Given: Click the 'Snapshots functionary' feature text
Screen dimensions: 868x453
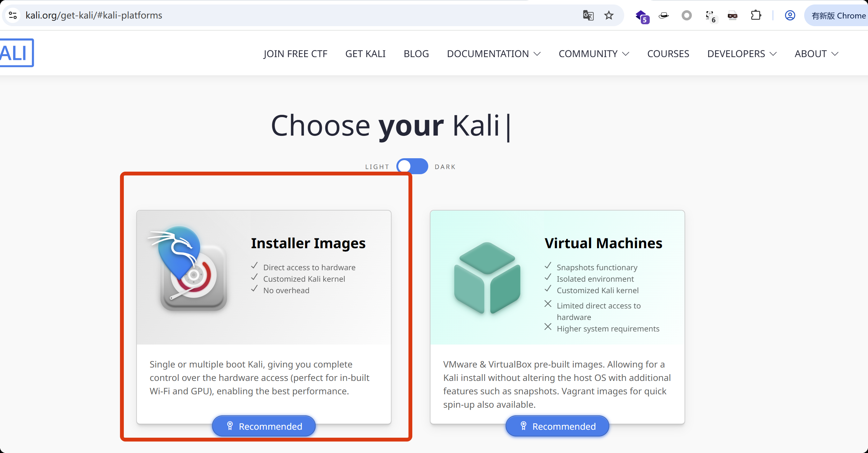Looking at the screenshot, I should tap(597, 267).
